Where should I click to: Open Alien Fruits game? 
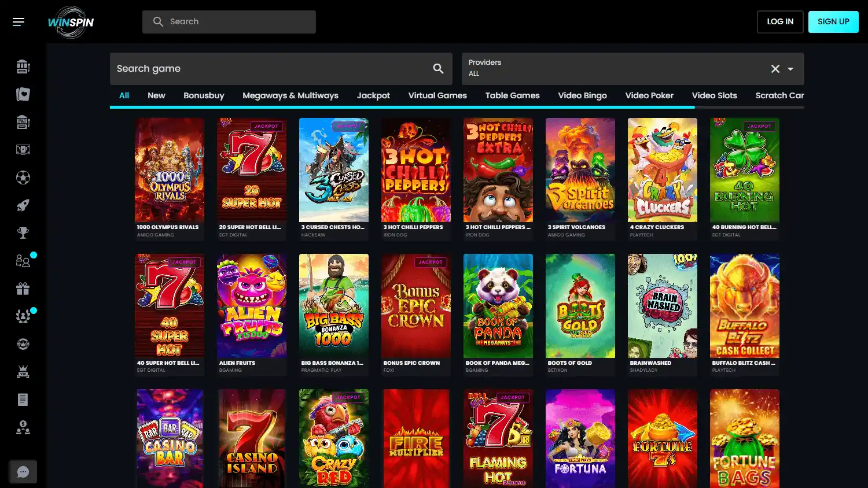[x=252, y=306]
